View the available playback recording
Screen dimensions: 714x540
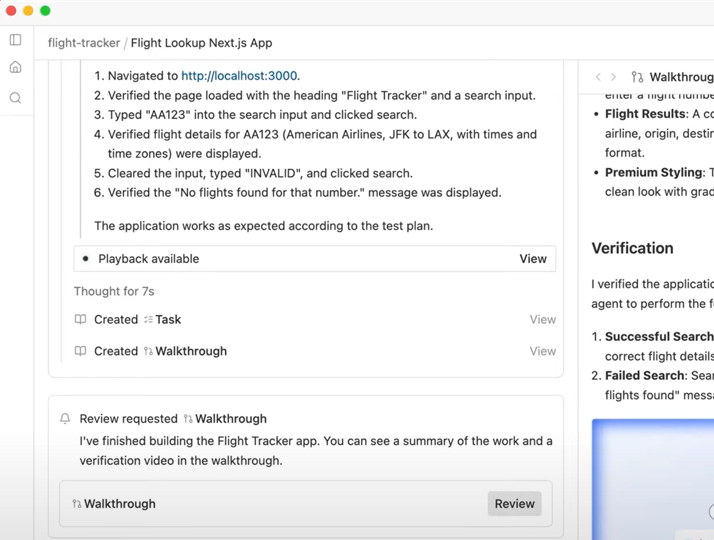click(532, 259)
